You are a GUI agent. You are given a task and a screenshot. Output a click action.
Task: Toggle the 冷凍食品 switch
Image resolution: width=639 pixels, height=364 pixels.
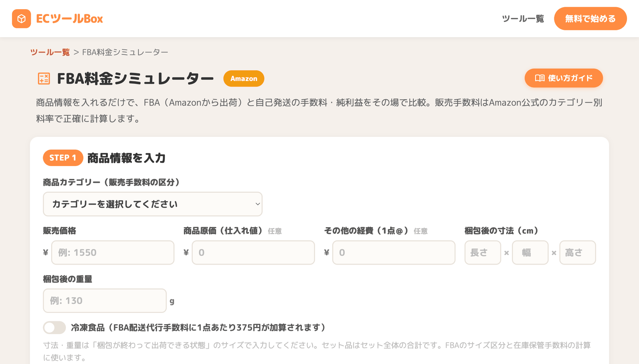click(54, 328)
